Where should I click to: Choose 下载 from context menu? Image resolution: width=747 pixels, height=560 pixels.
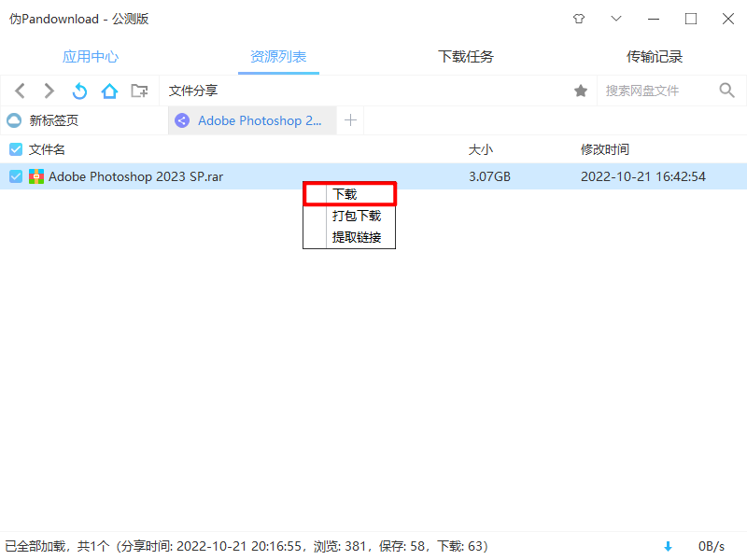coord(349,194)
